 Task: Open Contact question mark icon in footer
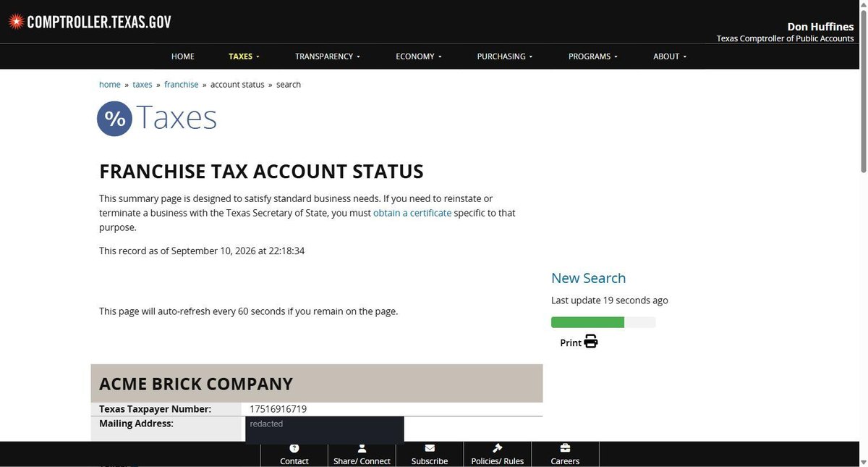(x=294, y=448)
